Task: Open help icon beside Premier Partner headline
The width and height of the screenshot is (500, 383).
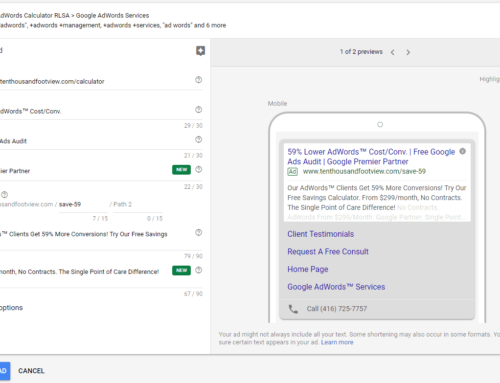Action: click(x=199, y=169)
